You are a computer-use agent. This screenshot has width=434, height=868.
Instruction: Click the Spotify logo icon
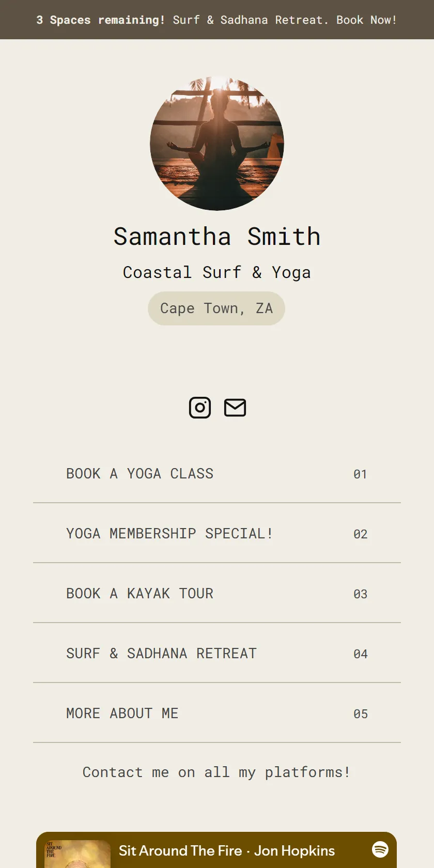click(x=380, y=849)
